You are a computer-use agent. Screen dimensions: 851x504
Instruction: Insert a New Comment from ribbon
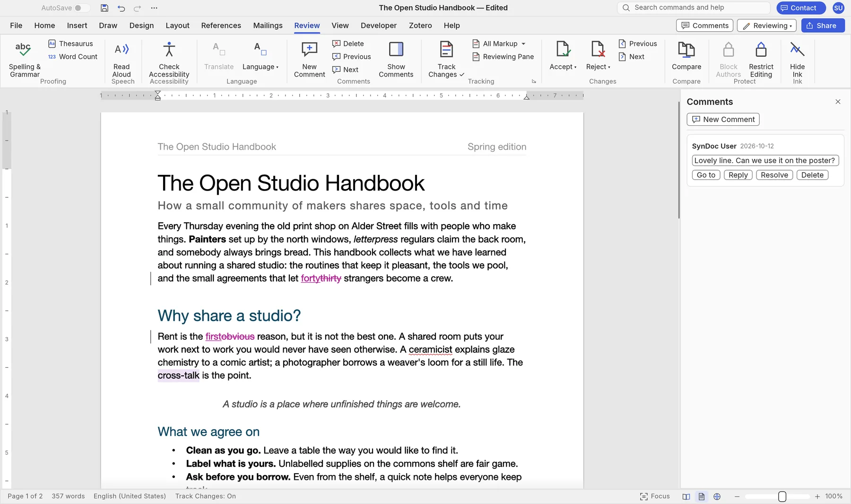point(310,60)
